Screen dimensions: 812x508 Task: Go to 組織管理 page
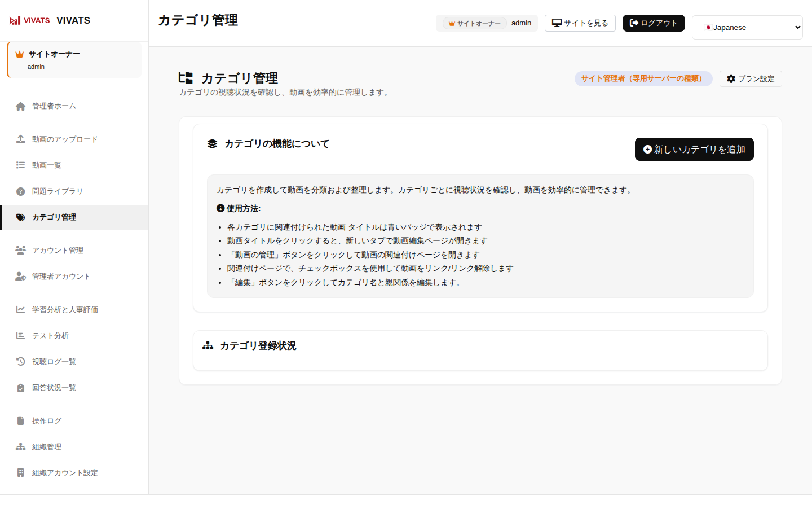(74, 447)
